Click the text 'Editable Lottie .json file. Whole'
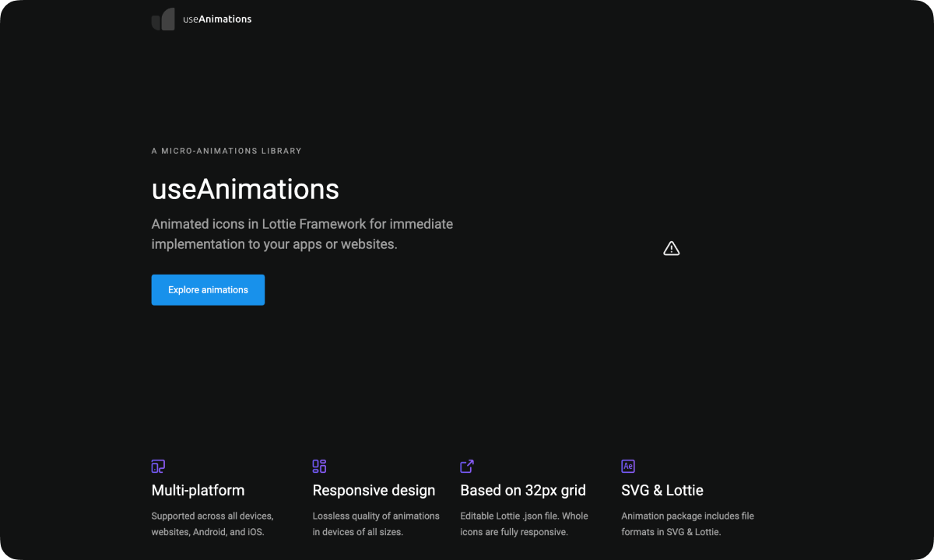Screen dimensions: 934x560 pyautogui.click(x=525, y=516)
